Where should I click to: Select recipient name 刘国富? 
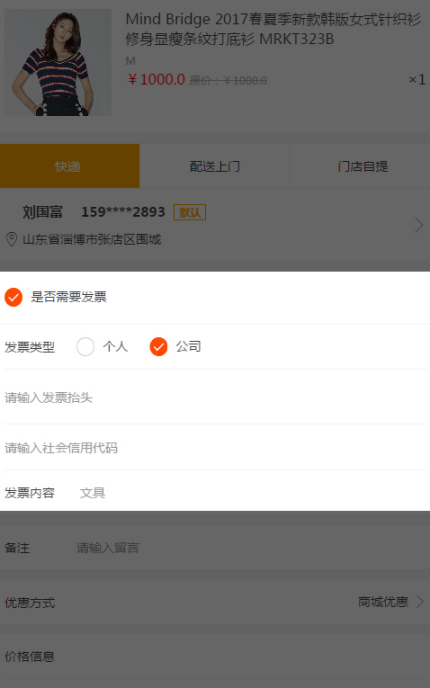(x=43, y=212)
